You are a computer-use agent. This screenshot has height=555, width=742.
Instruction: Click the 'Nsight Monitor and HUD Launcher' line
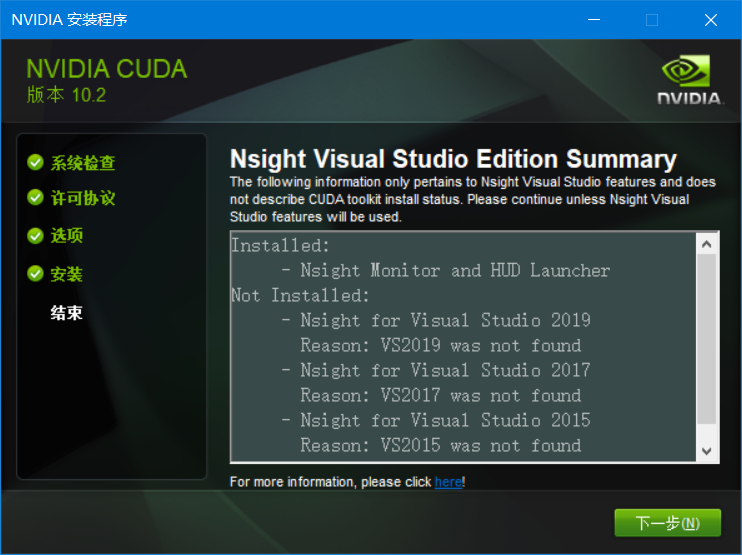455,271
